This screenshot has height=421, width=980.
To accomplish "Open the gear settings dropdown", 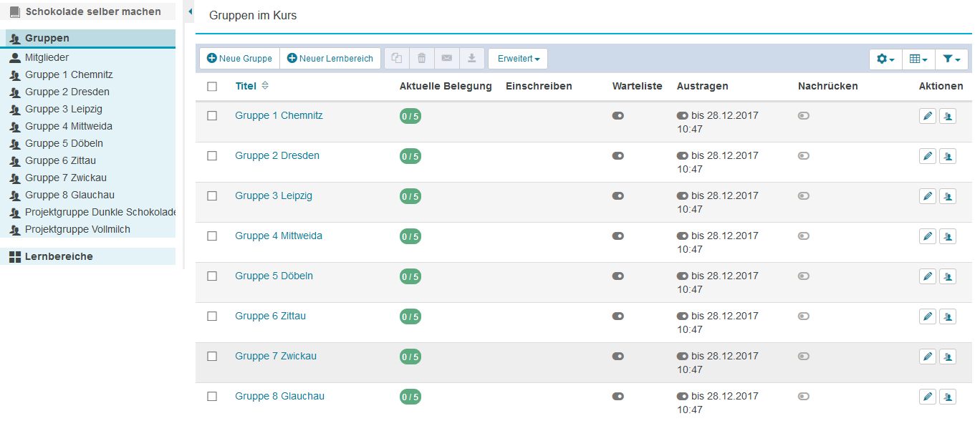I will click(x=885, y=59).
